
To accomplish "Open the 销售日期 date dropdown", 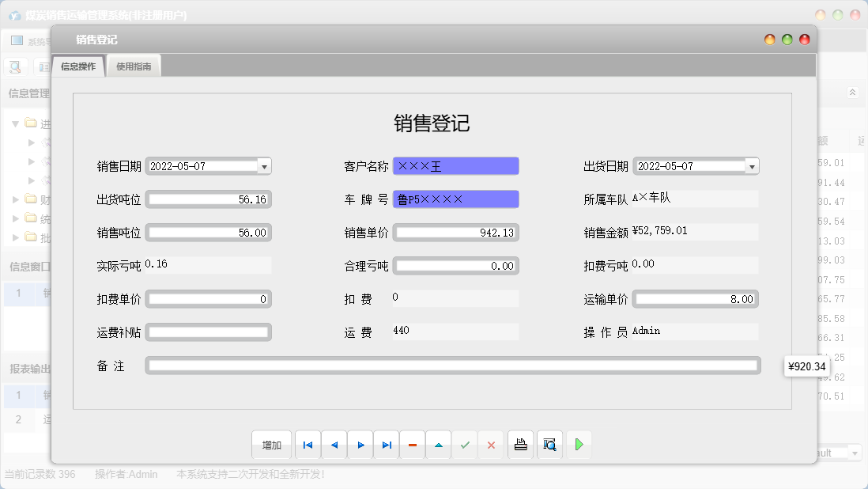I will coord(264,166).
